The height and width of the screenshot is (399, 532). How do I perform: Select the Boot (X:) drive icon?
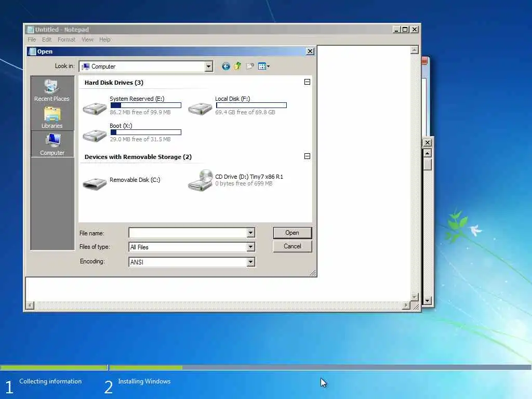pos(95,136)
